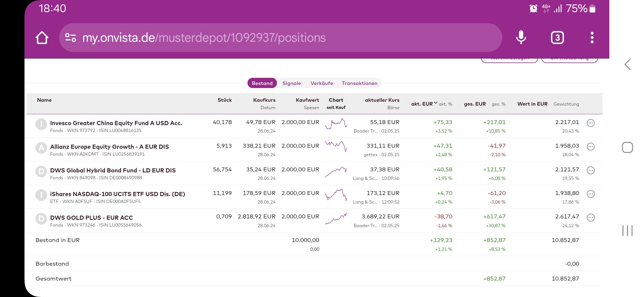Open the browser three-dot menu

(592, 37)
